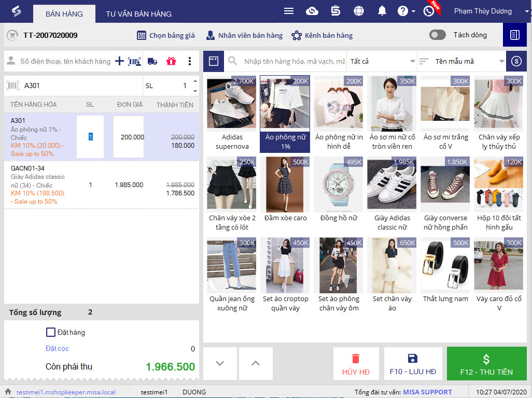Toggle the product grid view icon
The width and height of the screenshot is (532, 398).
click(214, 61)
